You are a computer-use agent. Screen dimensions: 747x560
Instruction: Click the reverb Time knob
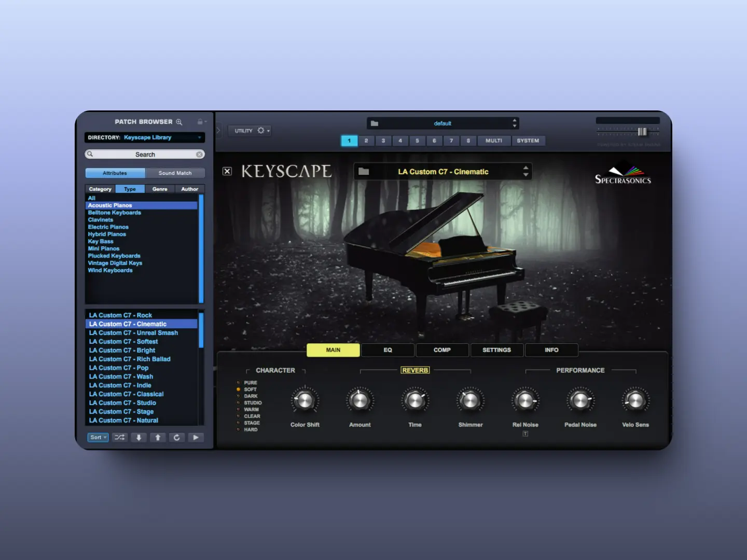(x=415, y=400)
